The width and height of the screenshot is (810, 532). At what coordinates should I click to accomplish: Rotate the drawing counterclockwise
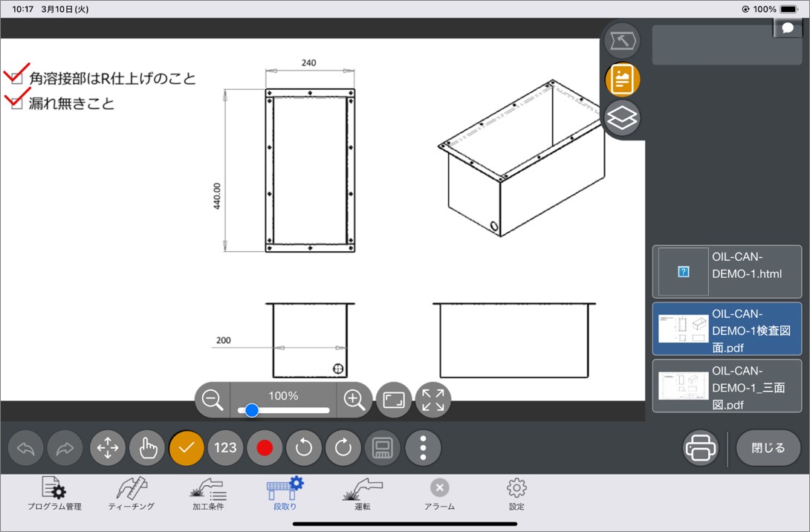pyautogui.click(x=305, y=447)
